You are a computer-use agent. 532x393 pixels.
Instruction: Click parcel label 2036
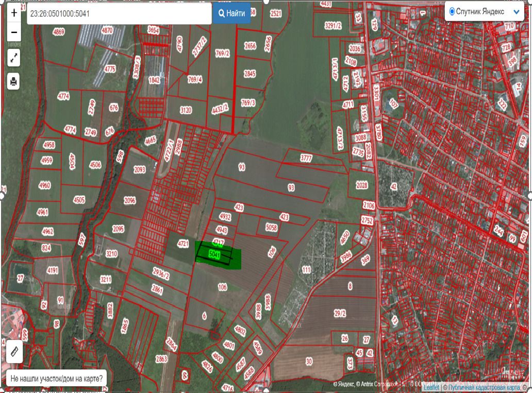coord(355,48)
